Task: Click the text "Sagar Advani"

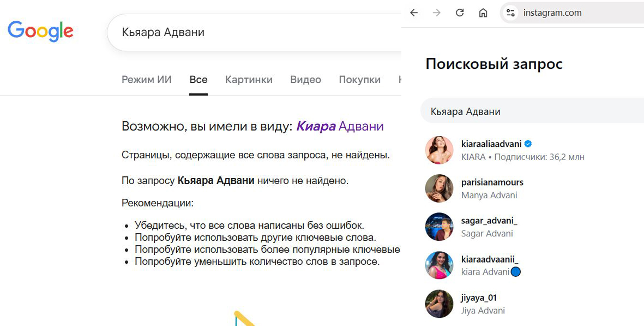Action: coord(487,234)
